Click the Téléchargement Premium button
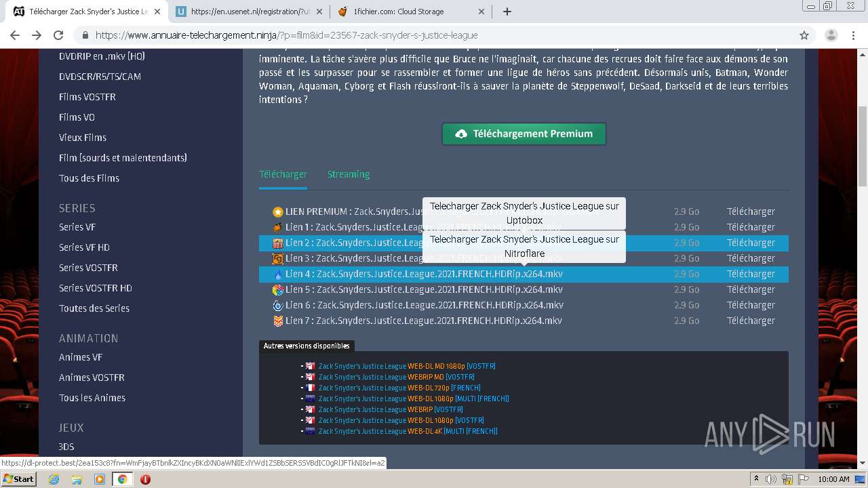The image size is (868, 488). point(524,134)
